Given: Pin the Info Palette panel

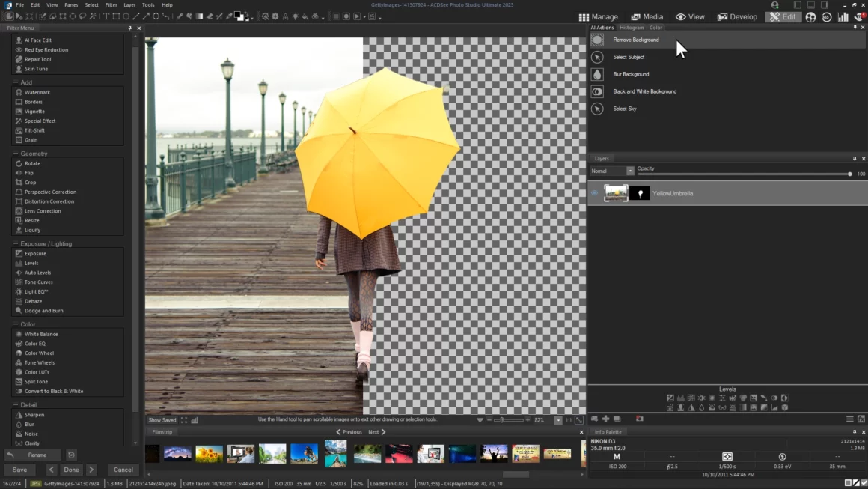Looking at the screenshot, I should pos(855,432).
